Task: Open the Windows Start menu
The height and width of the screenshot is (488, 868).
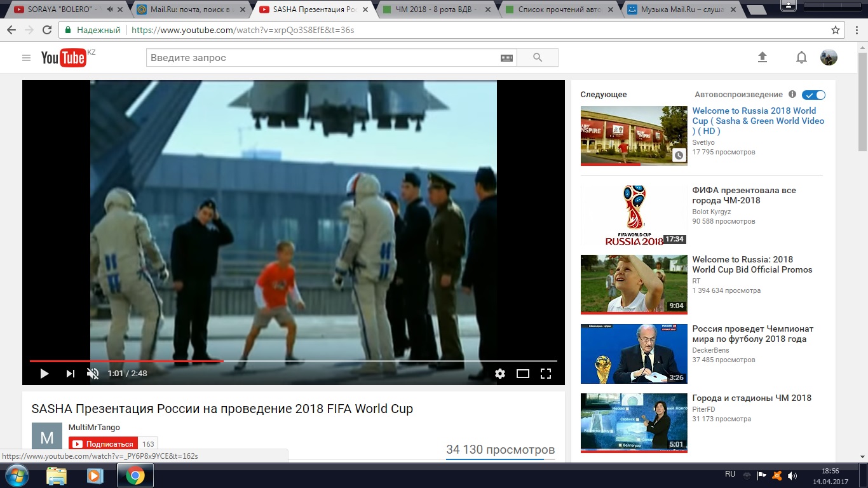Action: pos(16,475)
